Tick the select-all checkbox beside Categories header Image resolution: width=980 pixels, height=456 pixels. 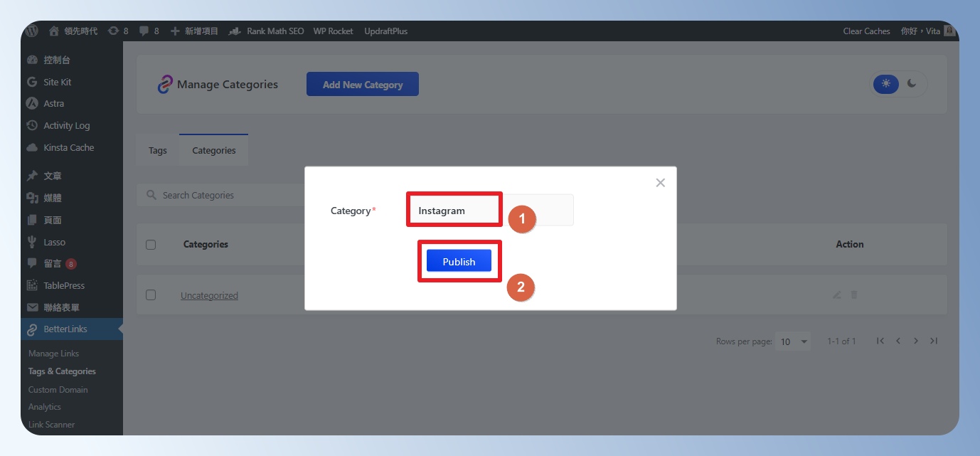(151, 245)
